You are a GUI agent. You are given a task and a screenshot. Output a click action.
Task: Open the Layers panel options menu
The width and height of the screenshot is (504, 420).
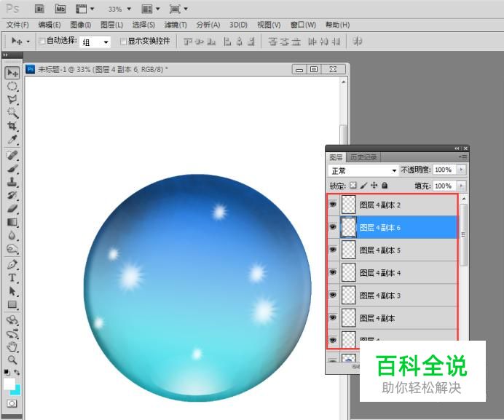click(x=462, y=156)
